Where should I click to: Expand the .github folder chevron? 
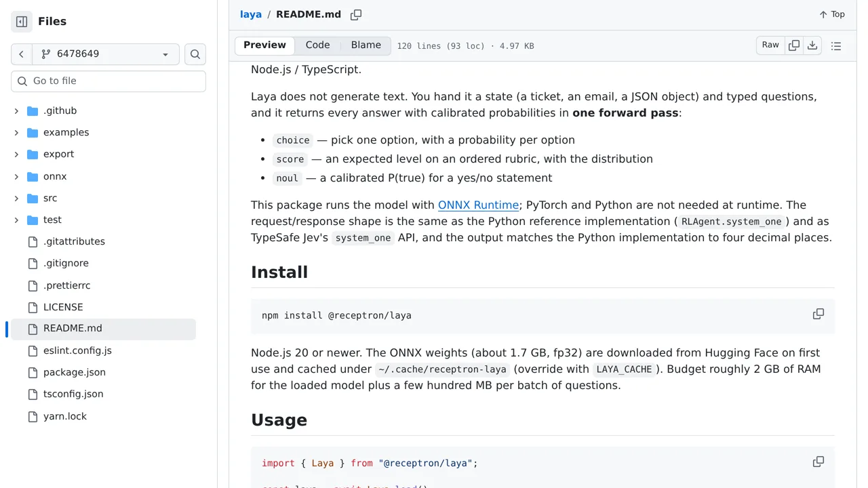[x=16, y=111]
